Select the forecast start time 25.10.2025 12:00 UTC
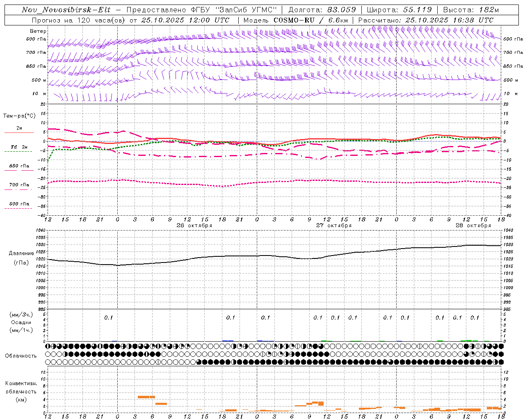The width and height of the screenshot is (525, 420). pos(185,20)
